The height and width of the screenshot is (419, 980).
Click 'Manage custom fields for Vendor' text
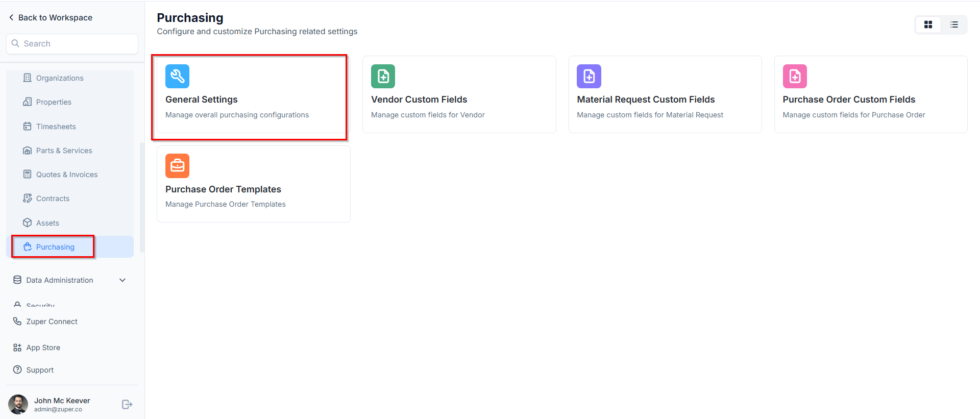click(x=428, y=115)
